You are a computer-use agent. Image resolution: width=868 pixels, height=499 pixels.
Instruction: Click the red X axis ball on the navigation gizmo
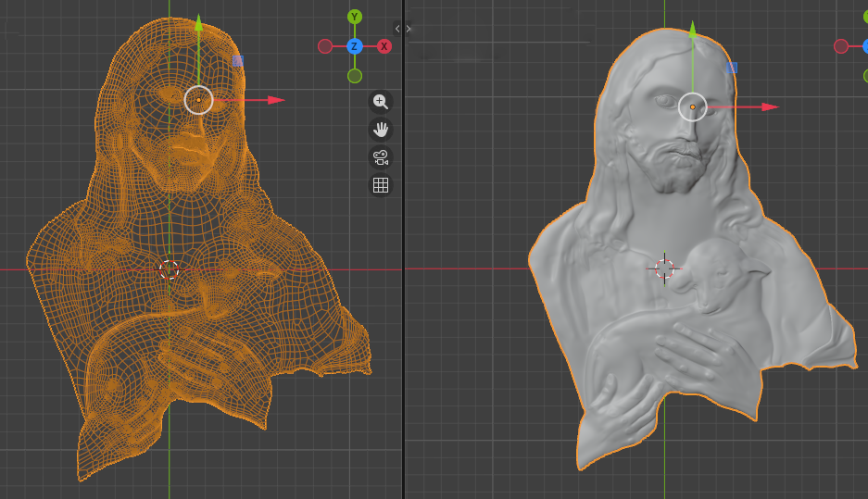[x=384, y=46]
